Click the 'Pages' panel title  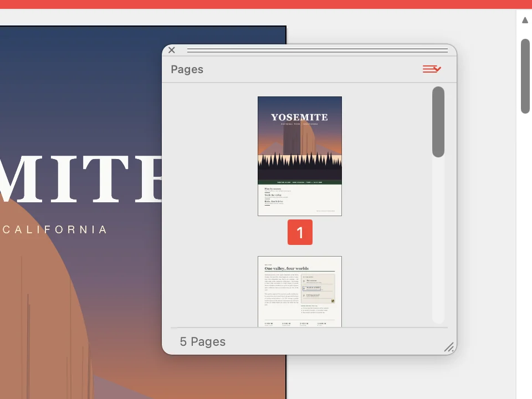(187, 69)
